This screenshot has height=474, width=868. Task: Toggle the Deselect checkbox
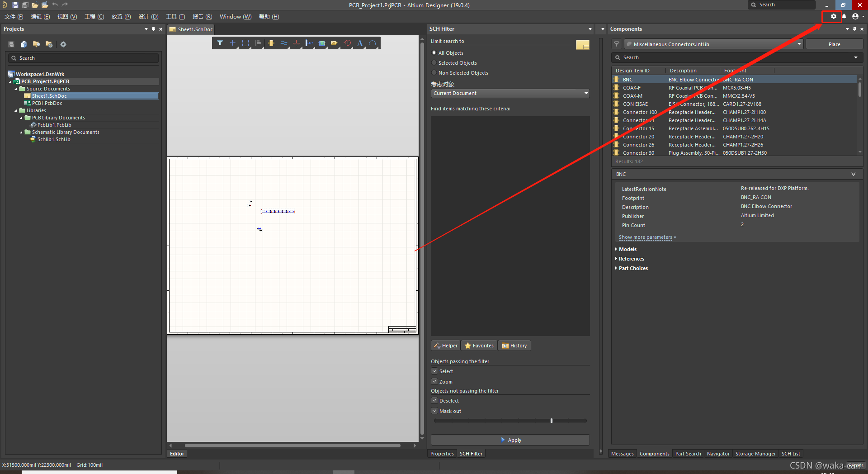pos(434,400)
